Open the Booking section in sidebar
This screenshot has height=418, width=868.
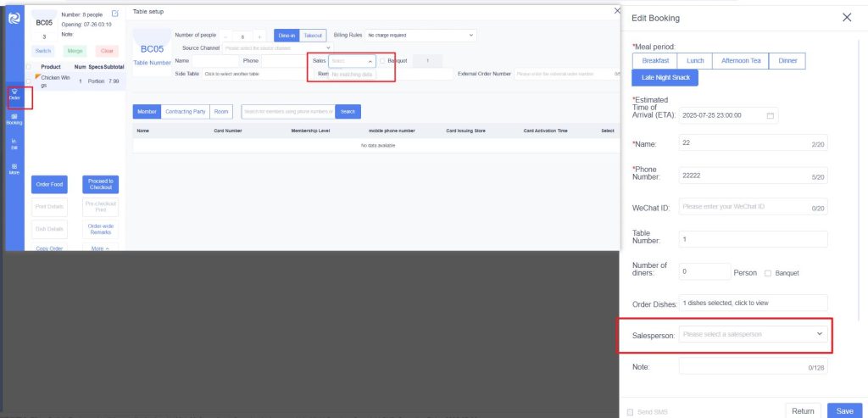click(x=14, y=120)
